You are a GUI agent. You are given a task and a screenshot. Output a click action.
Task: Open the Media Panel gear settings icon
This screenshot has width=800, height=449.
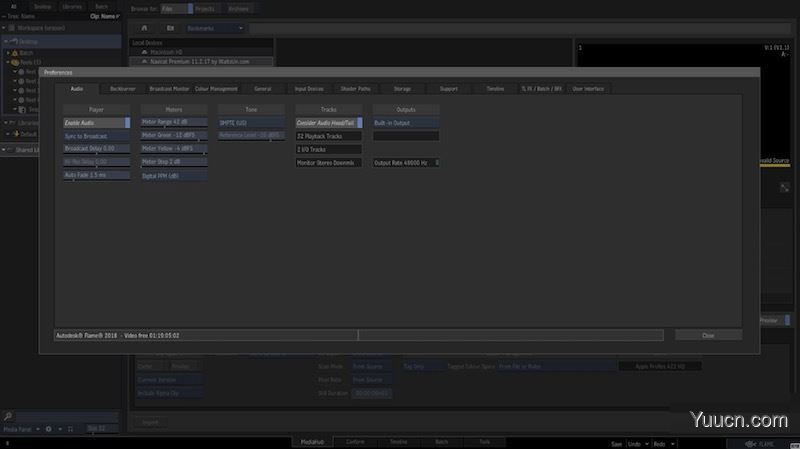tap(48, 429)
